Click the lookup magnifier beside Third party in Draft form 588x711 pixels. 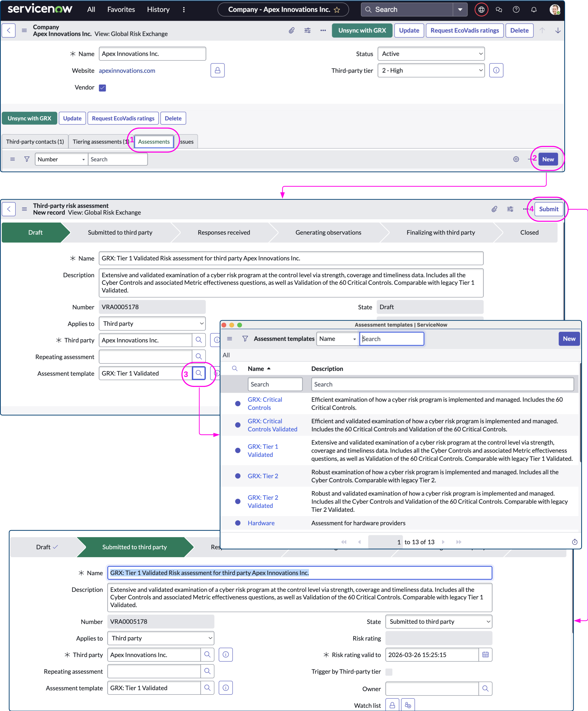(x=199, y=340)
